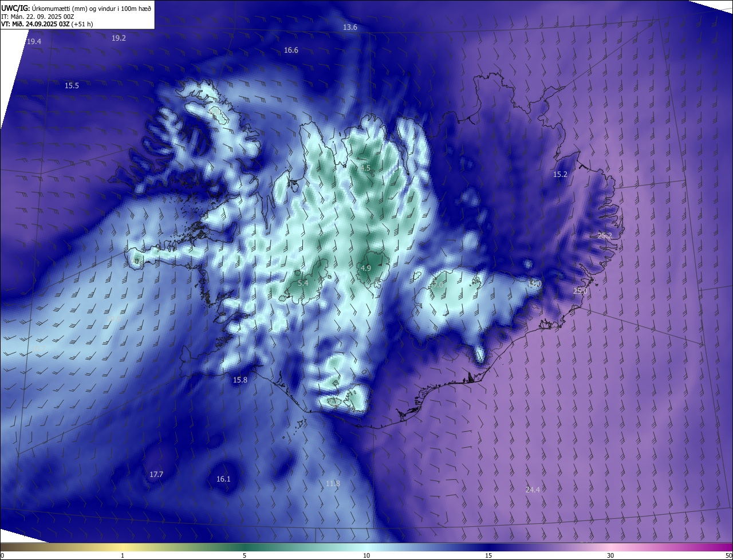Screen dimensions: 733x560
Task: Click the 15.8 value near the southwest coast
Action: point(240,380)
